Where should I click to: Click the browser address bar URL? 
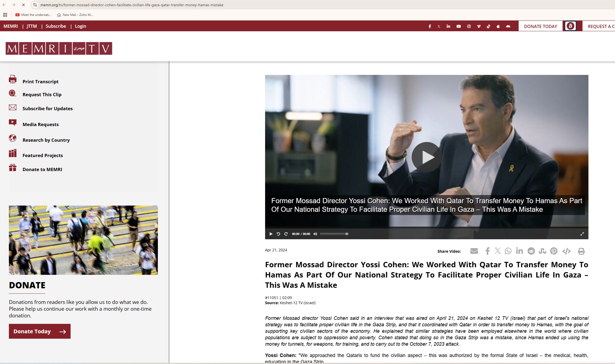132,5
